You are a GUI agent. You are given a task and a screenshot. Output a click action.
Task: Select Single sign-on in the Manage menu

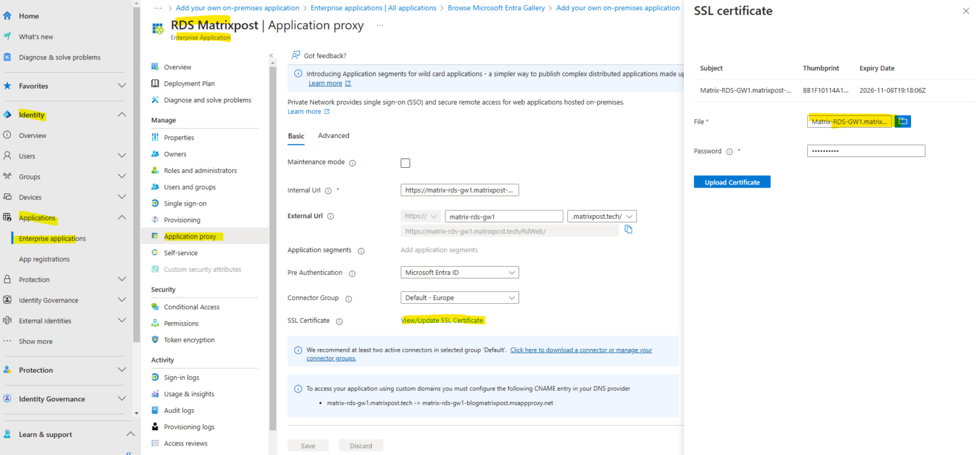186,203
